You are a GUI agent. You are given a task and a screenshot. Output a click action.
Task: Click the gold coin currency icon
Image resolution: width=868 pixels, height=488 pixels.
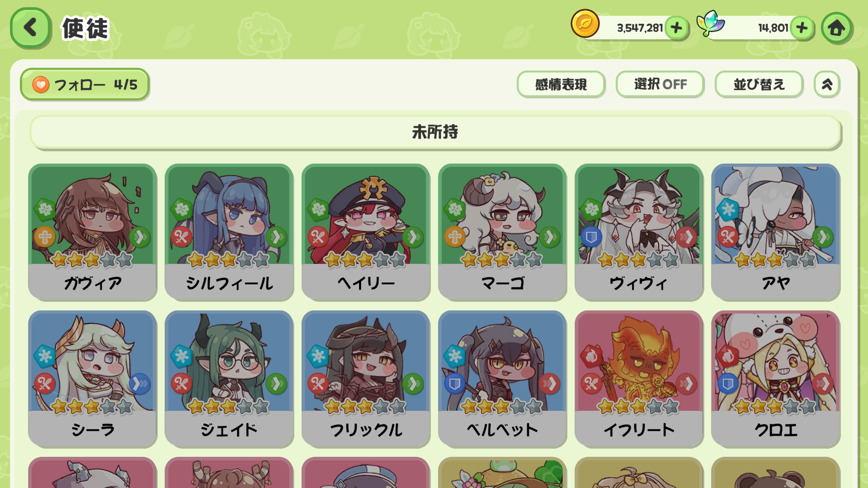pyautogui.click(x=585, y=23)
